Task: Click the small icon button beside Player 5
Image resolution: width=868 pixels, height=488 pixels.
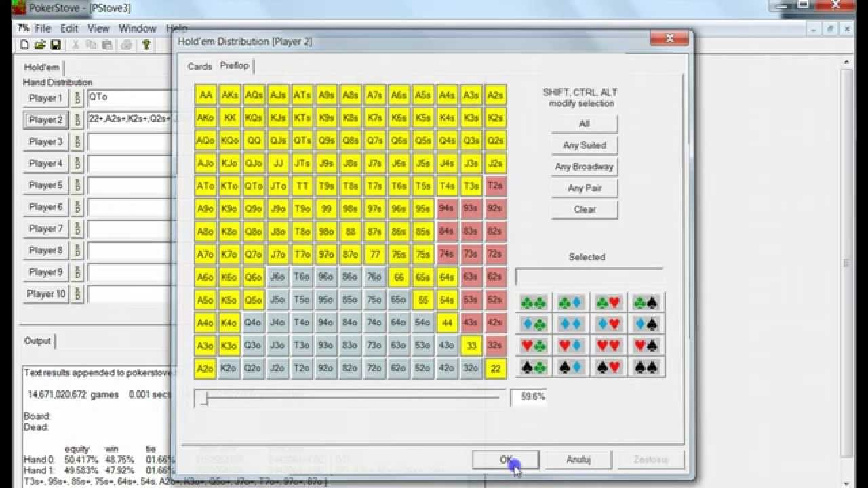Action: pyautogui.click(x=77, y=185)
